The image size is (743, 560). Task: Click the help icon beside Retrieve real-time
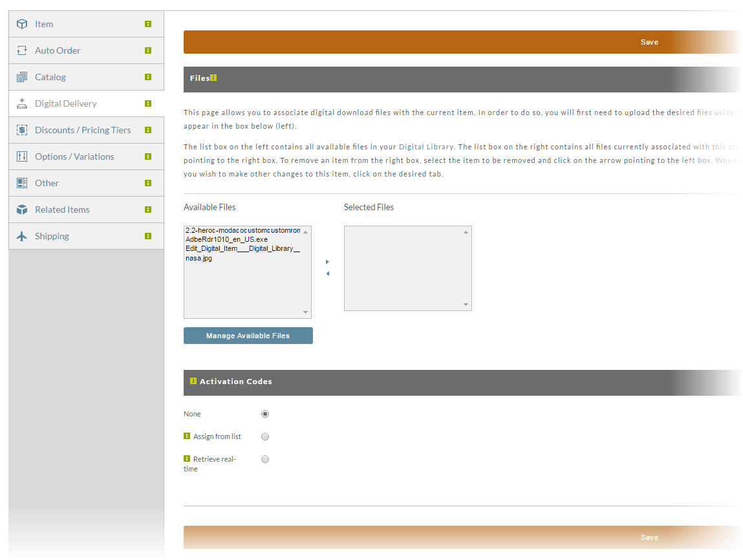click(x=187, y=458)
